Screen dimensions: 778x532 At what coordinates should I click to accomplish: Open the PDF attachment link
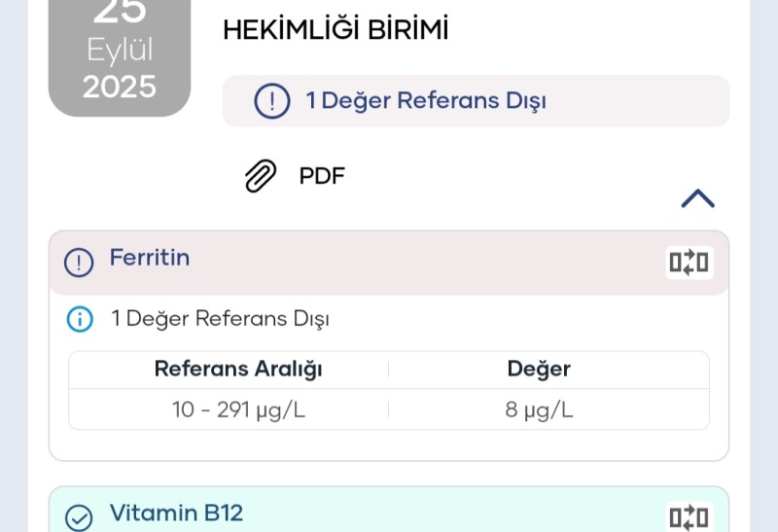[x=322, y=177]
